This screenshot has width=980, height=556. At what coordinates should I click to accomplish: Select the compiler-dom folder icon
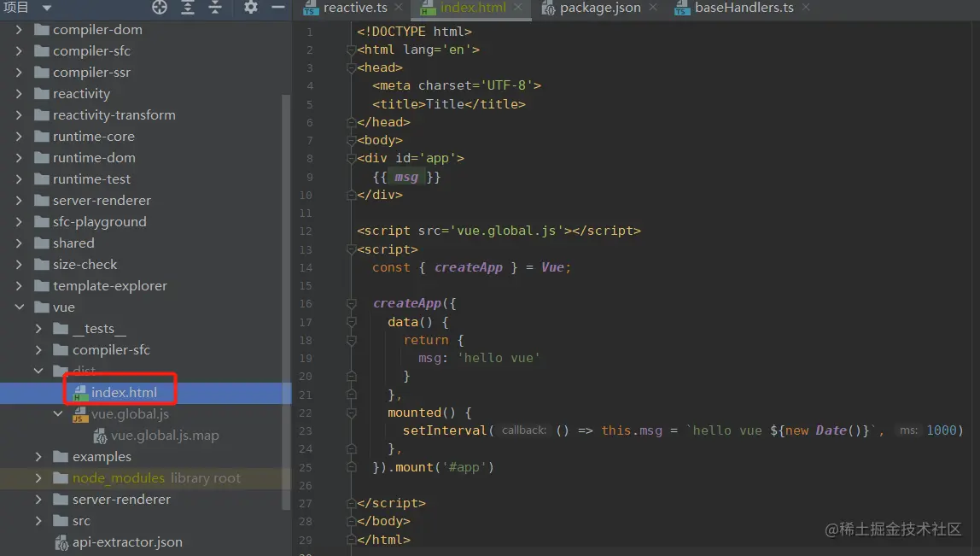tap(42, 29)
